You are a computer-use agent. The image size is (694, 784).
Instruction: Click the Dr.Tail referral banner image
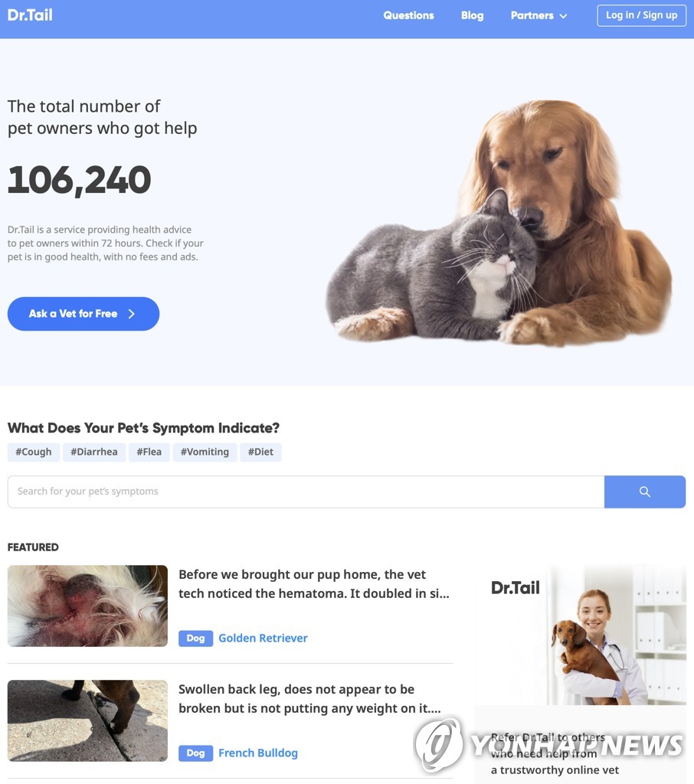tap(581, 635)
